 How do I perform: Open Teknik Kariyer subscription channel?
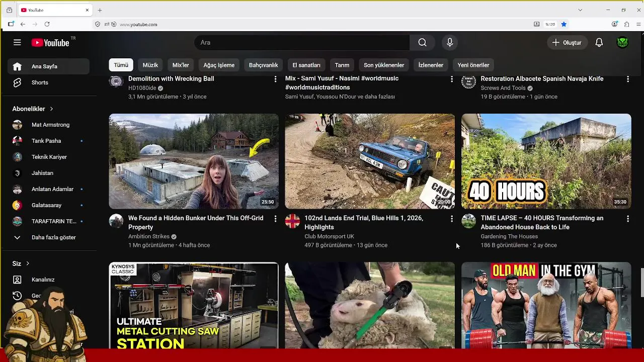(x=48, y=157)
